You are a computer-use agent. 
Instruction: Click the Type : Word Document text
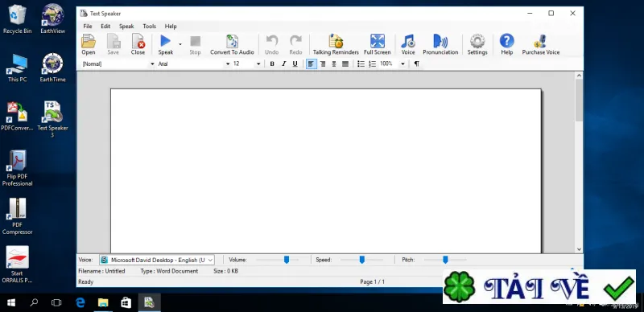tap(169, 271)
